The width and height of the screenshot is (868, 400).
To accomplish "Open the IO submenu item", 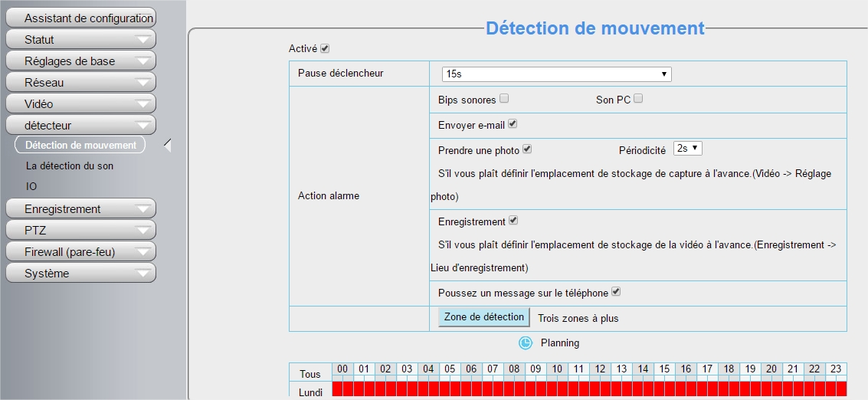I will click(x=31, y=186).
